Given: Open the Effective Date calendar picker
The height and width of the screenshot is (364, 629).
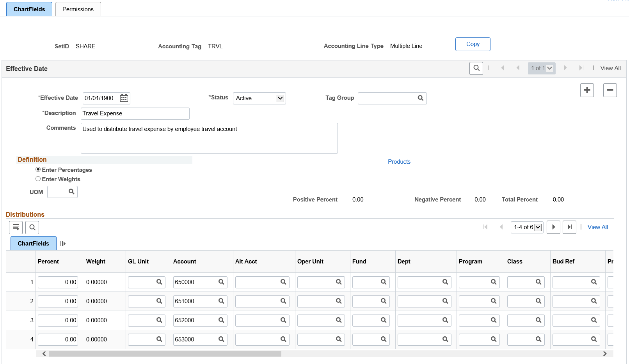Looking at the screenshot, I should point(124,98).
